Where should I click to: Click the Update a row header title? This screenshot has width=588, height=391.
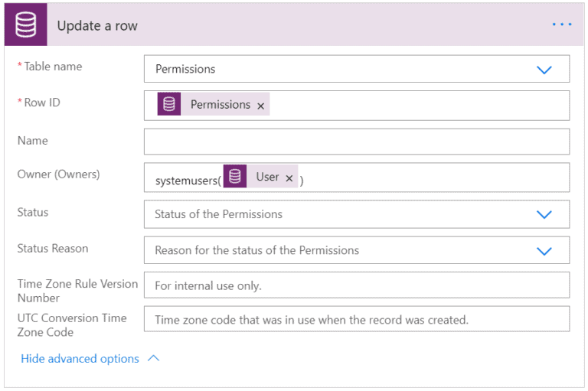[x=97, y=26]
